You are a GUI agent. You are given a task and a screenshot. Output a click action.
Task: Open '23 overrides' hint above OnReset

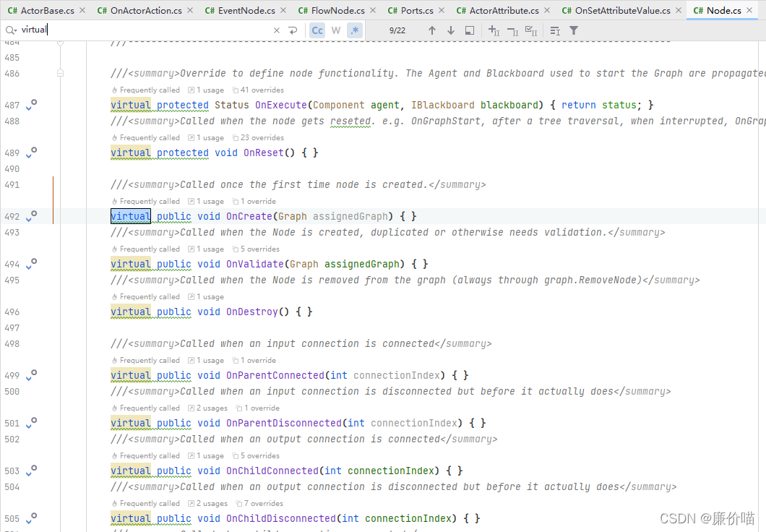coord(258,138)
